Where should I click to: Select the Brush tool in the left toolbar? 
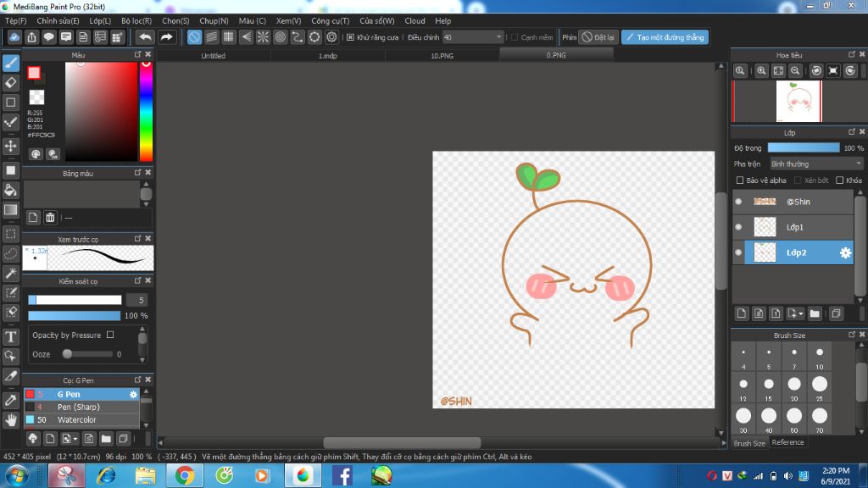click(11, 63)
